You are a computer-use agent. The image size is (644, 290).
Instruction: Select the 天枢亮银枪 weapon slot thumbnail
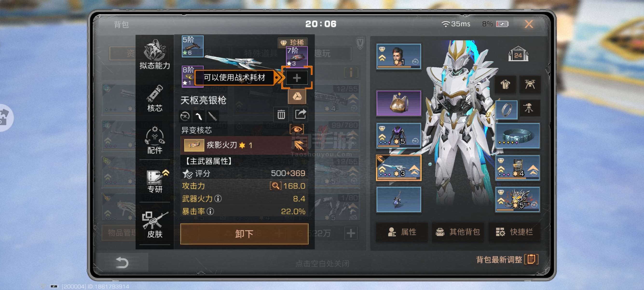coord(398,168)
